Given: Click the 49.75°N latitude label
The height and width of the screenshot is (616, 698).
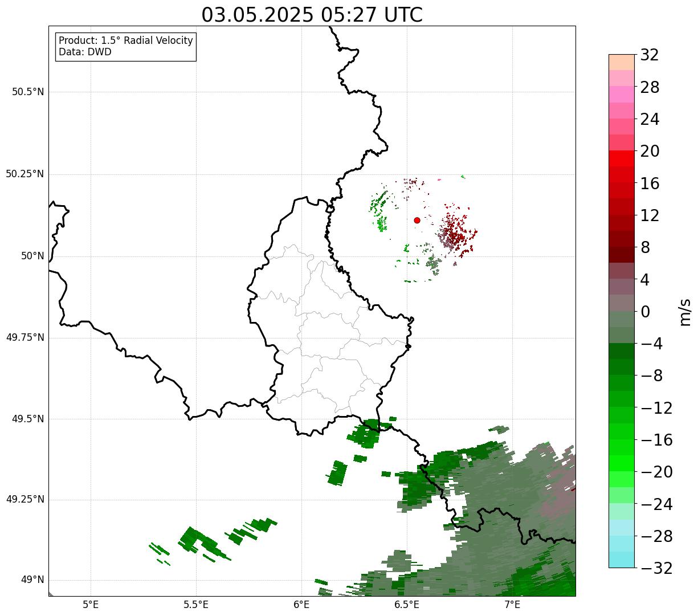Looking at the screenshot, I should pos(25,337).
